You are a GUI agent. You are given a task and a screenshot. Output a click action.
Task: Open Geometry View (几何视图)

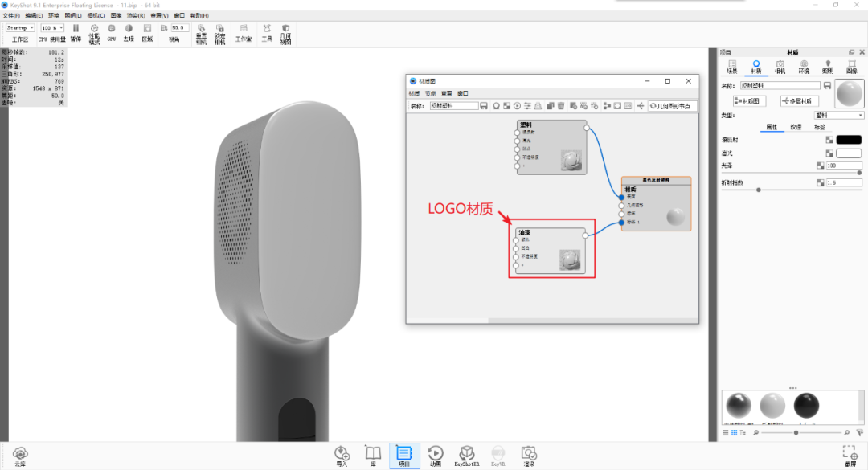pyautogui.click(x=285, y=34)
